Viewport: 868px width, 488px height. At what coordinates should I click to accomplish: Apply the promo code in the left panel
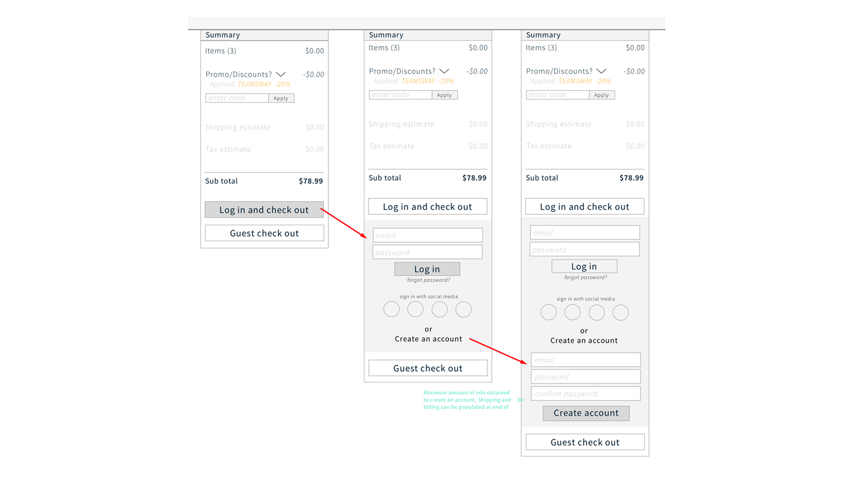(x=281, y=98)
